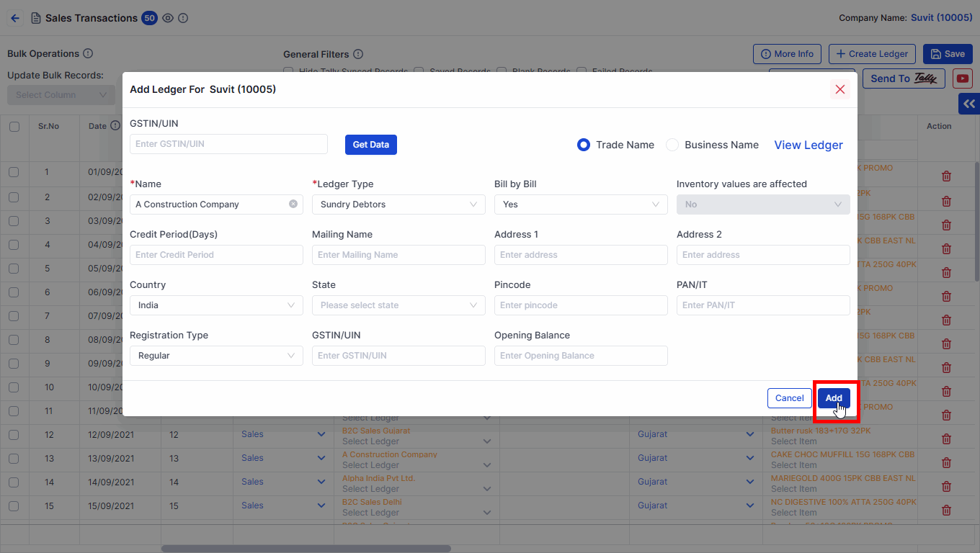This screenshot has width=980, height=553.
Task: Check the checkbox for row 12
Action: (x=14, y=435)
